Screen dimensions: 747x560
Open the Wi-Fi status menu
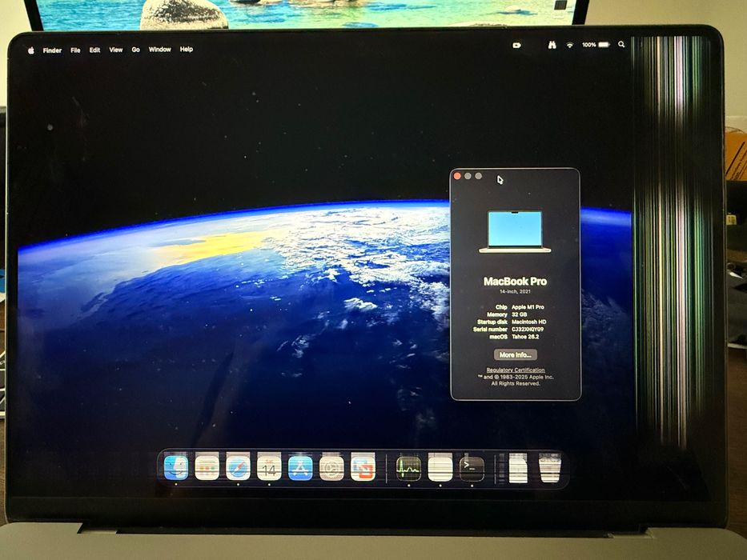[569, 45]
